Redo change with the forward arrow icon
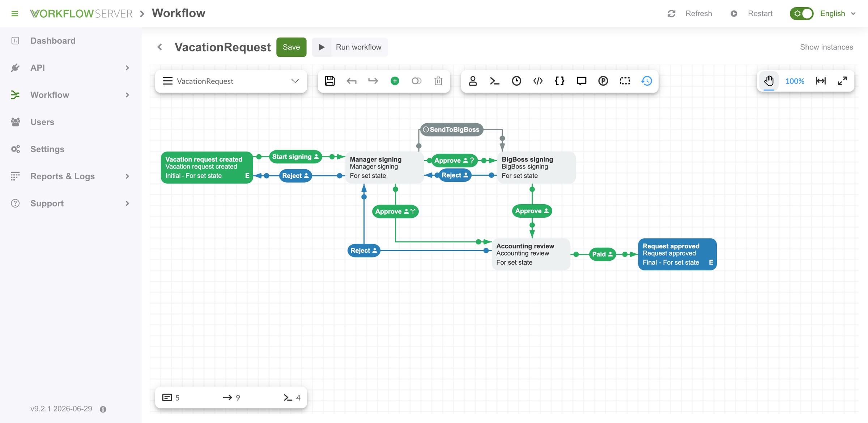This screenshot has height=423, width=868. (373, 81)
